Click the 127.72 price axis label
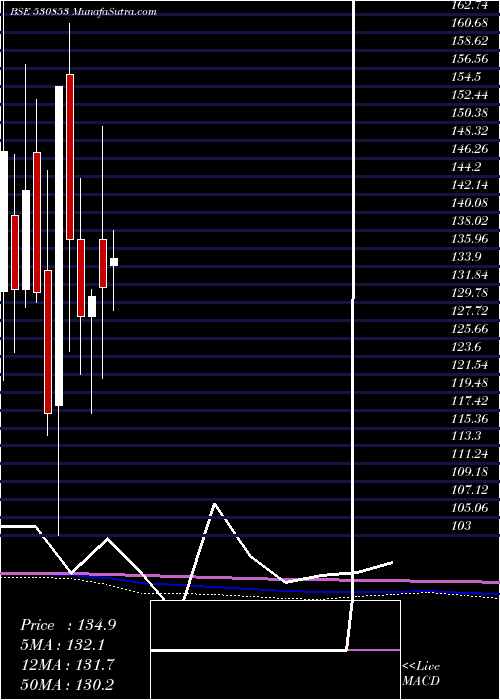 [x=470, y=310]
